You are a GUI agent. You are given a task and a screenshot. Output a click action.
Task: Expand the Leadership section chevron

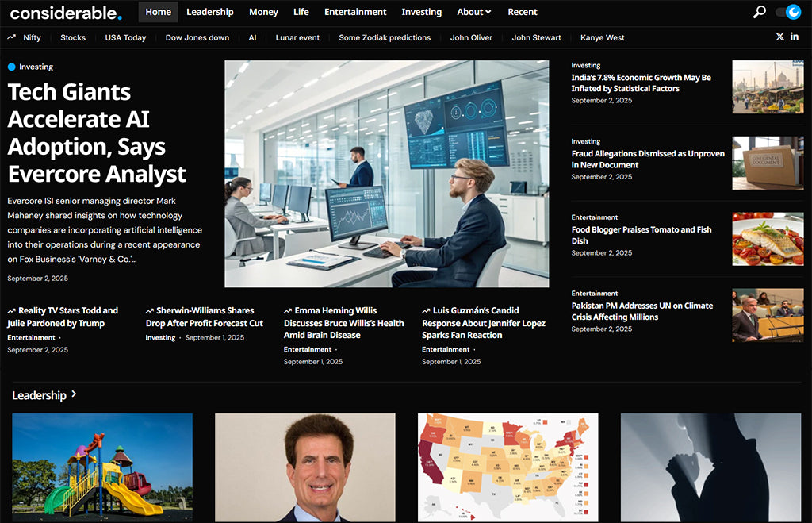pos(74,394)
